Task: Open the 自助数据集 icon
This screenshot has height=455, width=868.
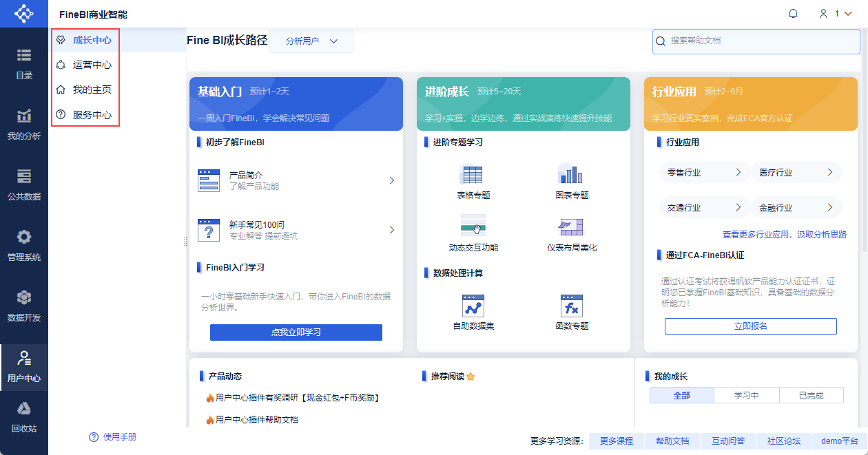Action: (473, 306)
